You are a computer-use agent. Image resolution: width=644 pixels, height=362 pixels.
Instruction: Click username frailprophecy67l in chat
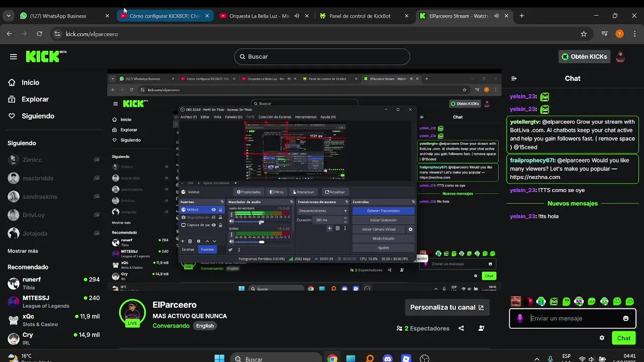pos(533,160)
